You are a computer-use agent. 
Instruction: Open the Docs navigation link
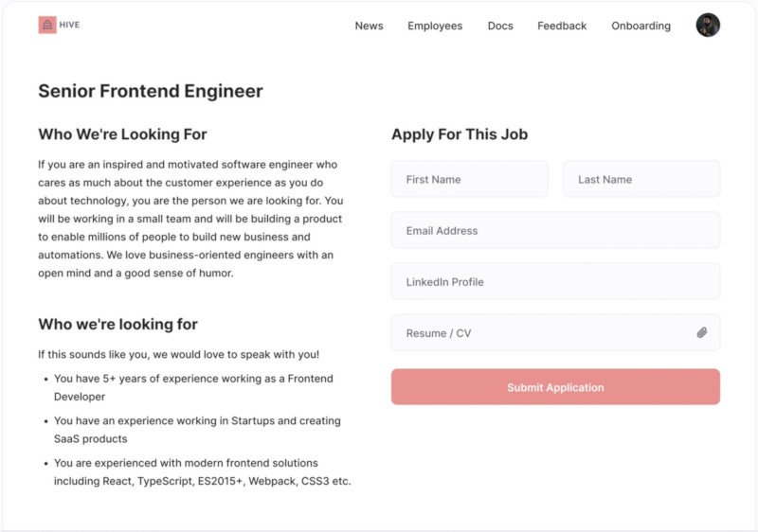point(500,26)
